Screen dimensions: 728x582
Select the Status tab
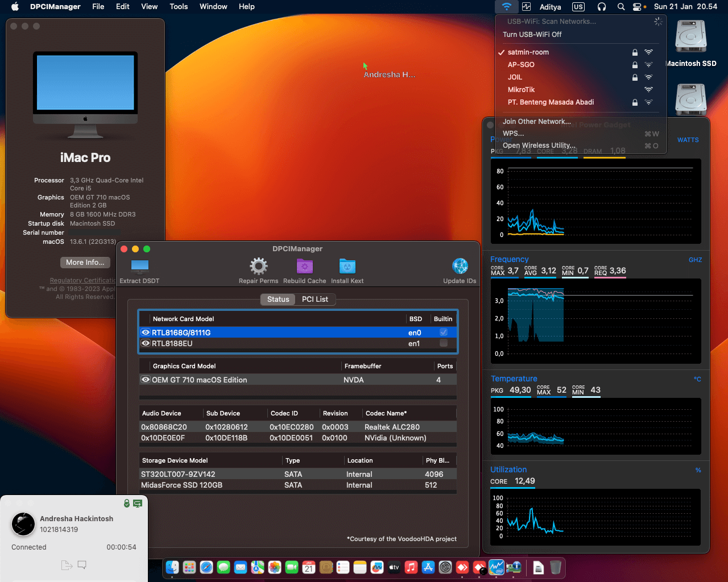[278, 300]
